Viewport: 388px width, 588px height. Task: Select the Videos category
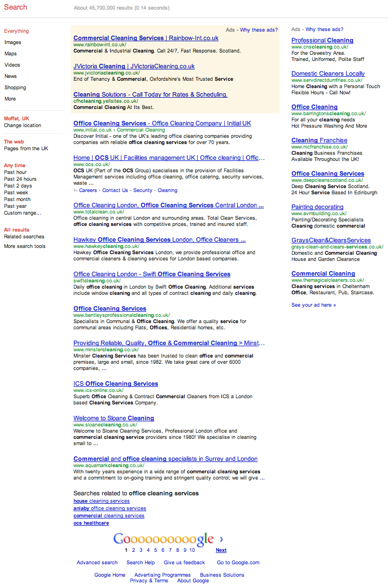12,65
